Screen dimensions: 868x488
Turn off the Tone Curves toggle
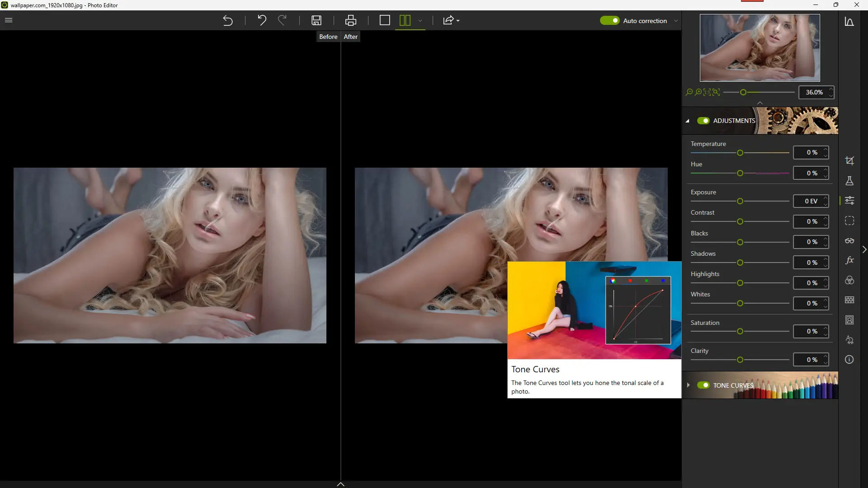click(703, 385)
